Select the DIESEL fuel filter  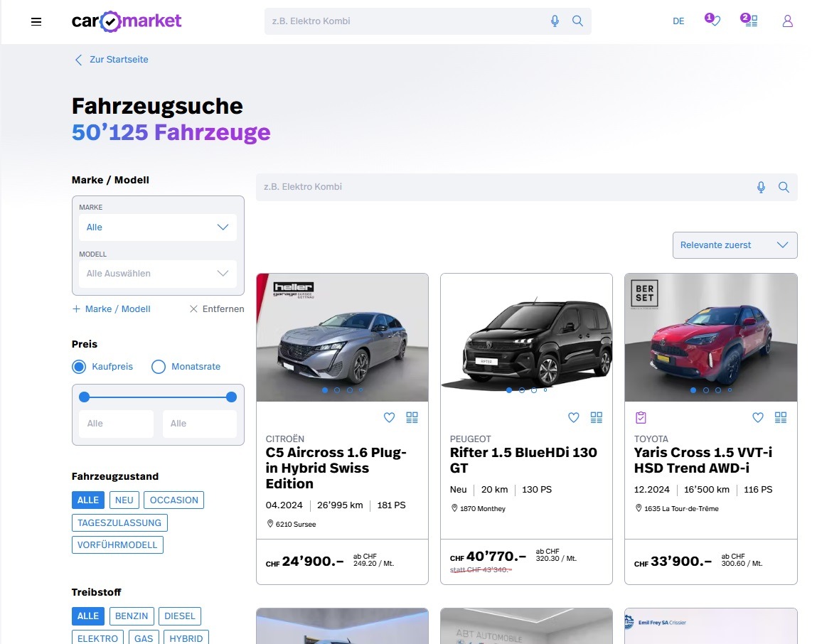(179, 616)
